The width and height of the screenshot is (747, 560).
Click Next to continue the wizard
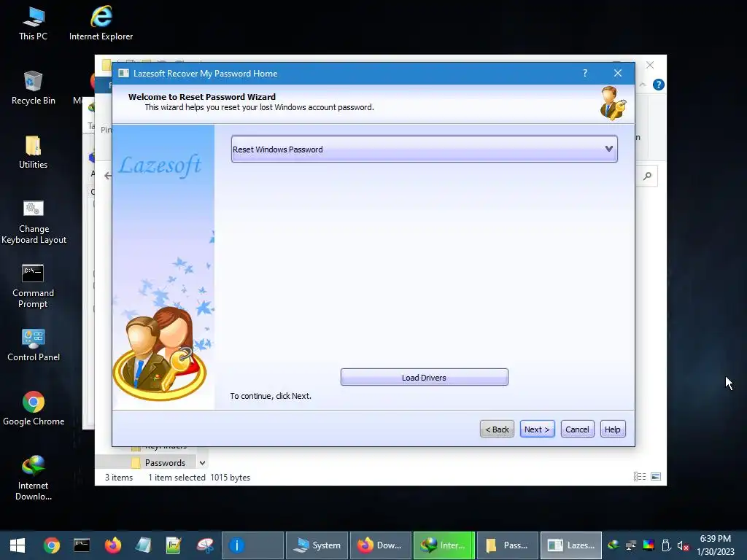537,429
